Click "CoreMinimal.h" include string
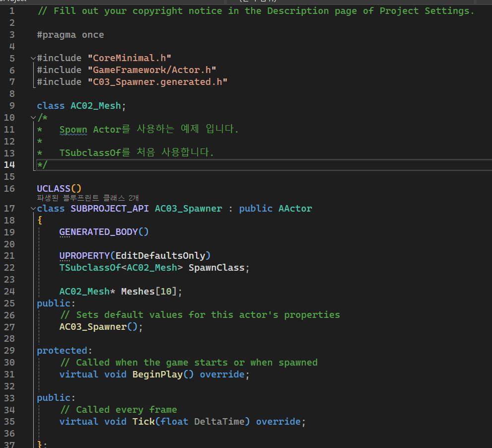This screenshot has height=448, width=492. coord(129,59)
